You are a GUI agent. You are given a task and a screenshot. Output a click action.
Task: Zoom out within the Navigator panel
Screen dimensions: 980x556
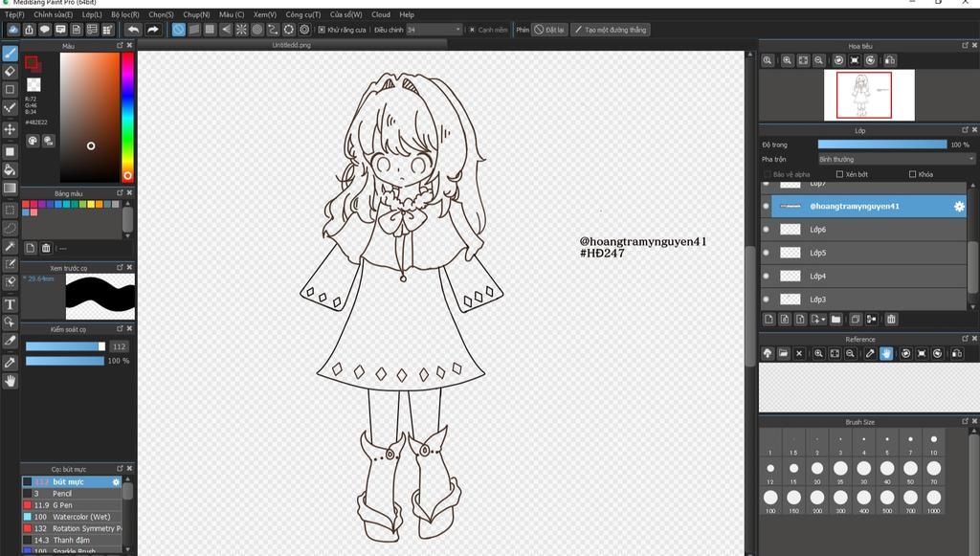pos(819,60)
